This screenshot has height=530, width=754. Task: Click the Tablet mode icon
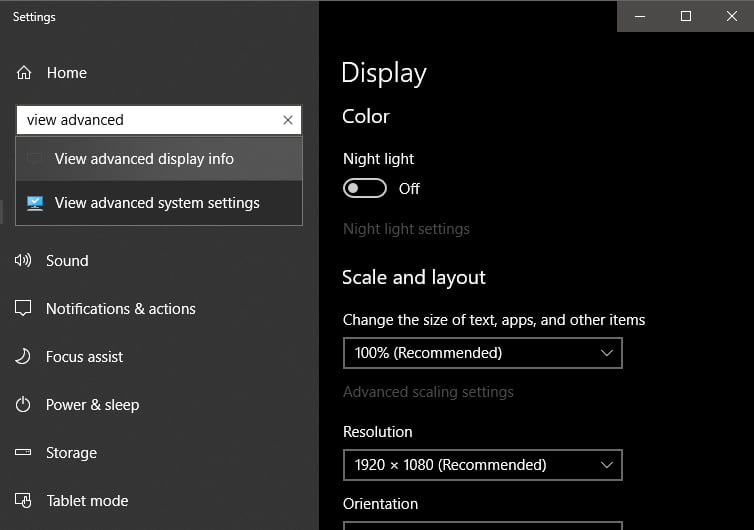(x=23, y=501)
